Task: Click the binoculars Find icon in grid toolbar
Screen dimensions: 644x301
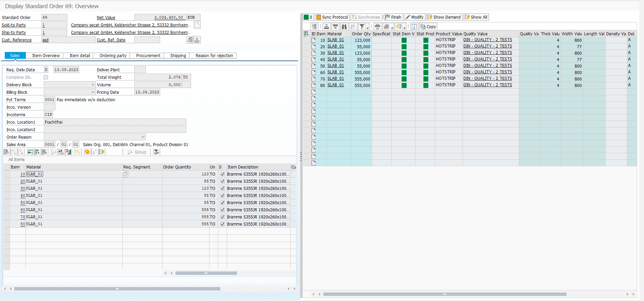Action: (344, 26)
